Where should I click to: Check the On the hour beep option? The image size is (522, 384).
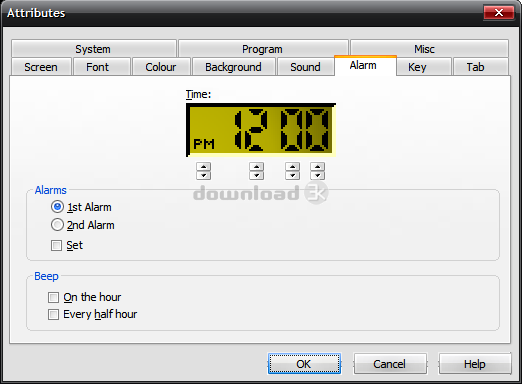[53, 297]
